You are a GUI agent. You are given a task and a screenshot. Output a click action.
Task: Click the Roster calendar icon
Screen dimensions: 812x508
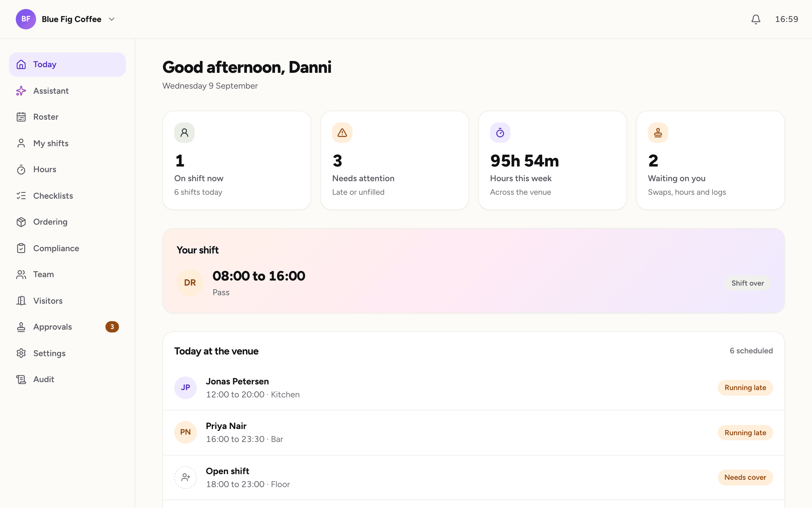point(21,117)
